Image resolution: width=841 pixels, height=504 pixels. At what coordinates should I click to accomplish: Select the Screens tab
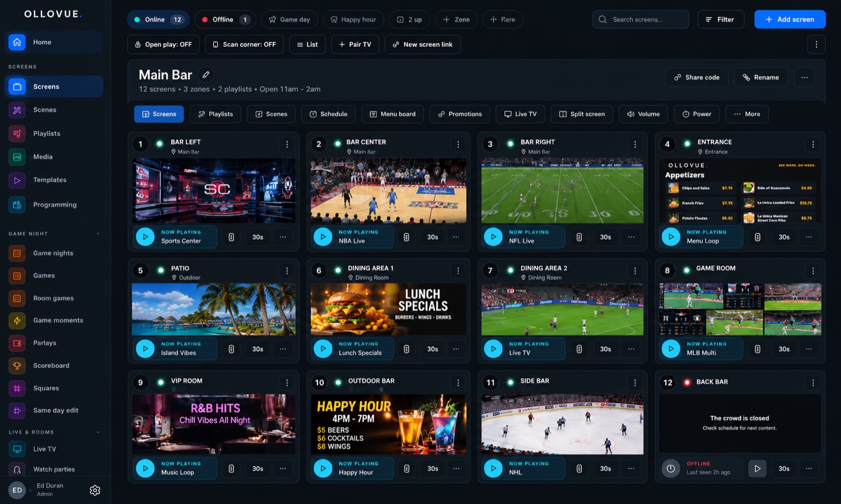159,114
